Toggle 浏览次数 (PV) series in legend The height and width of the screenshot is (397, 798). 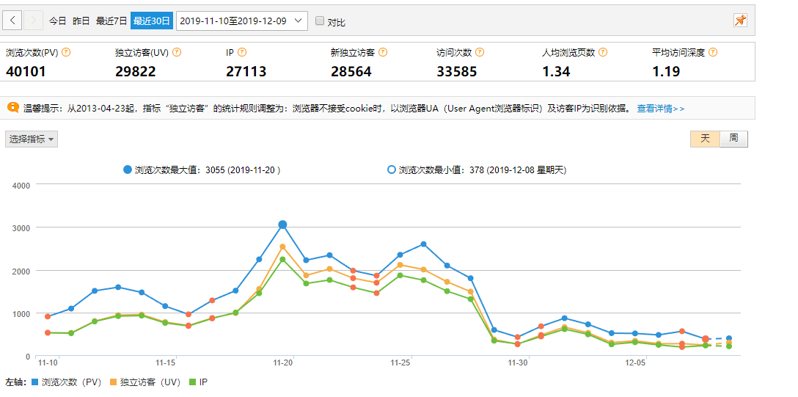tap(66, 382)
